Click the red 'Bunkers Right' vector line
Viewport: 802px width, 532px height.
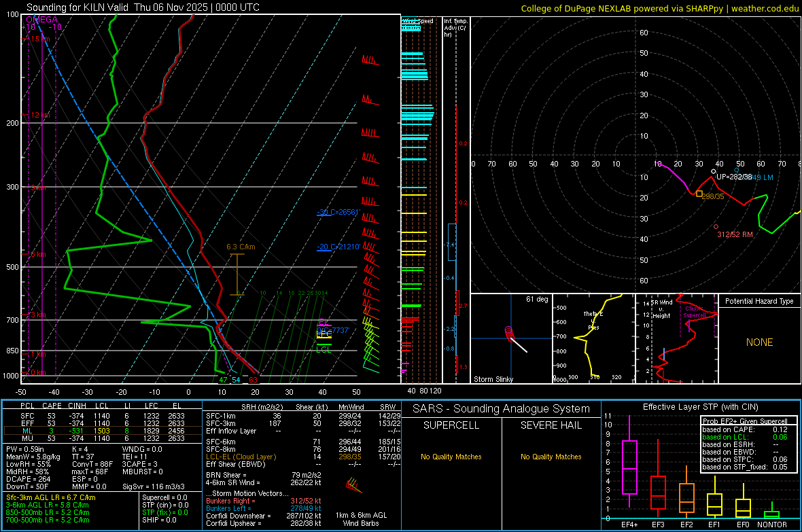click(x=264, y=501)
